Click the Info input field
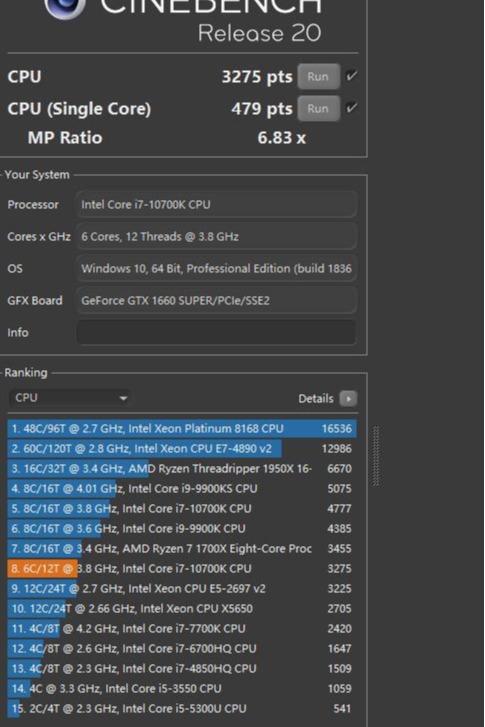The width and height of the screenshot is (485, 727). [217, 332]
